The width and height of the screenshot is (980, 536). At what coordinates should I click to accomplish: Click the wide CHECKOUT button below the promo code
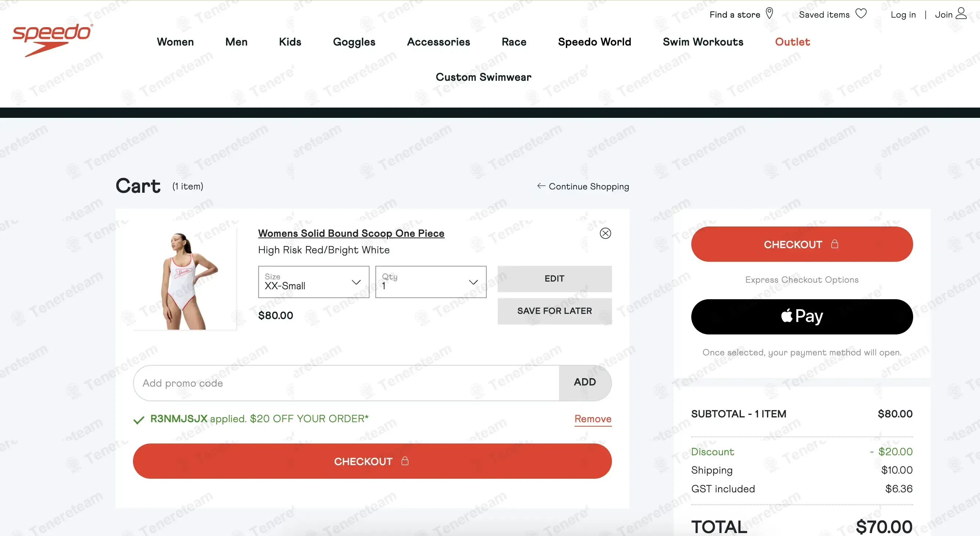click(x=372, y=461)
